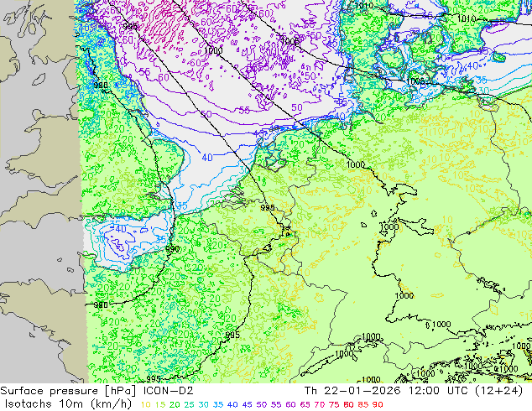Select the 60 value in bottom legend
This screenshot has height=411, width=532.
pos(290,404)
